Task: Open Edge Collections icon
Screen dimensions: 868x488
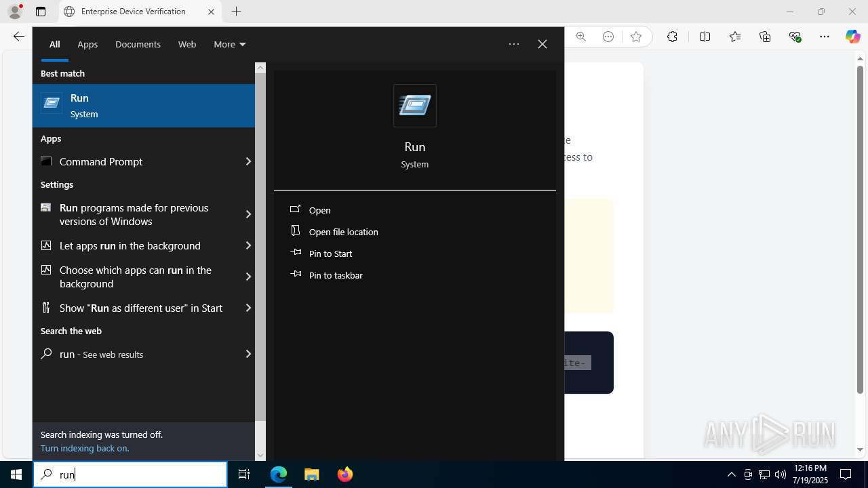Action: (x=765, y=37)
